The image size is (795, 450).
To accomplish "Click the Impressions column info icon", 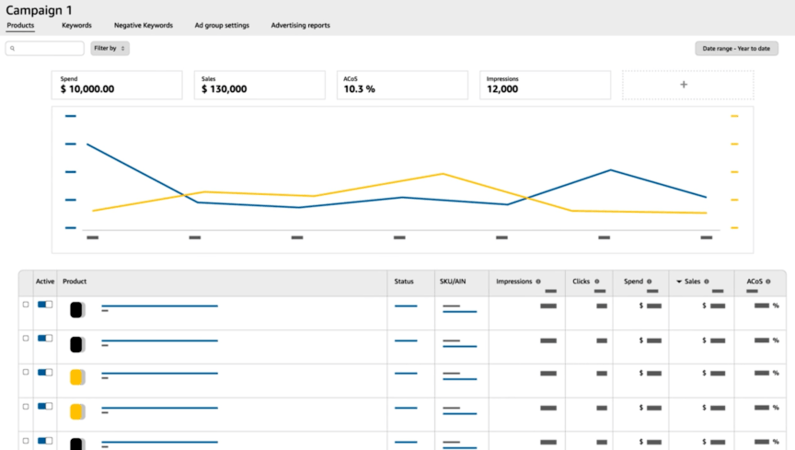I will click(538, 281).
